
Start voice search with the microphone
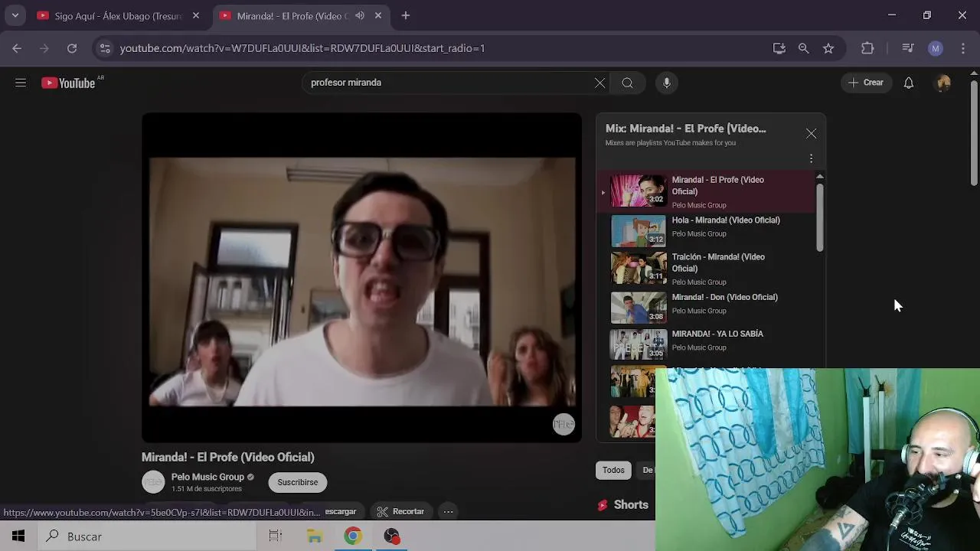point(667,83)
